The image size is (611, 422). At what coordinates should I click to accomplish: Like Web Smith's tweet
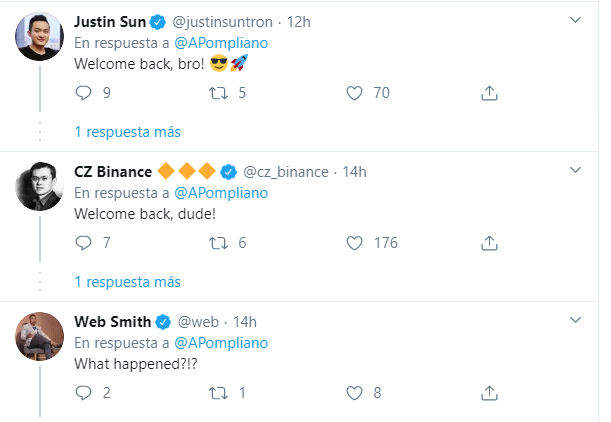pyautogui.click(x=353, y=393)
